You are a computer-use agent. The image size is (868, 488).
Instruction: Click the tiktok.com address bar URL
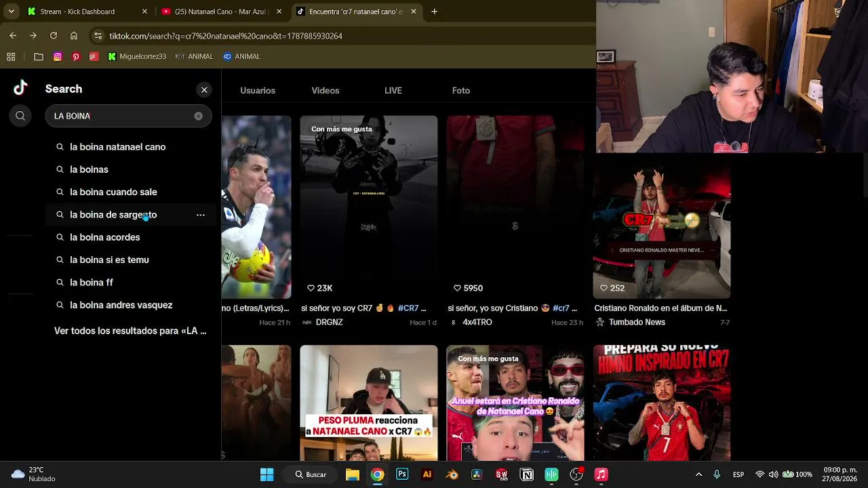pyautogui.click(x=226, y=36)
